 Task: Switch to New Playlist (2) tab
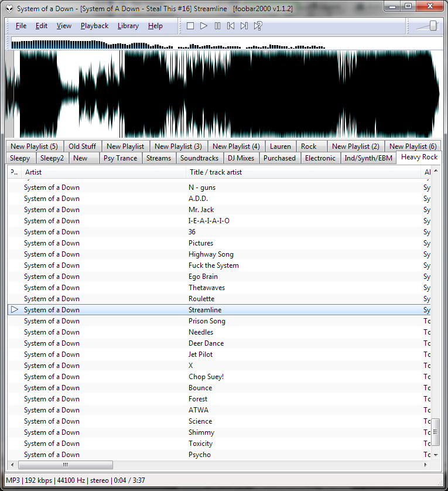click(355, 146)
